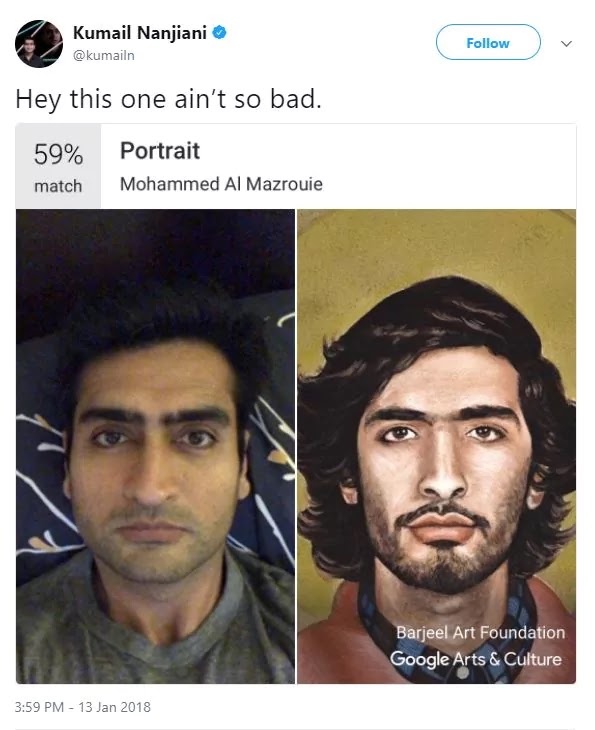The image size is (595, 730).
Task: Click the Portrait title in image header
Action: pyautogui.click(x=160, y=150)
